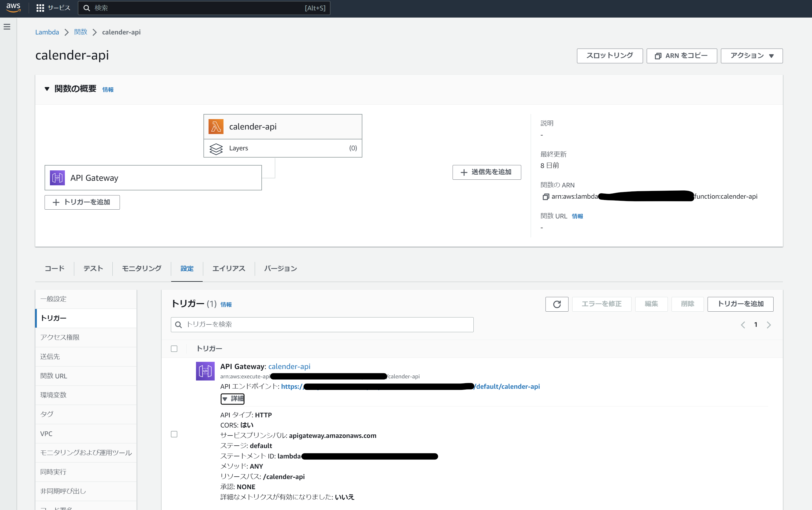Go to next page of triggers
812x510 pixels.
[769, 325]
